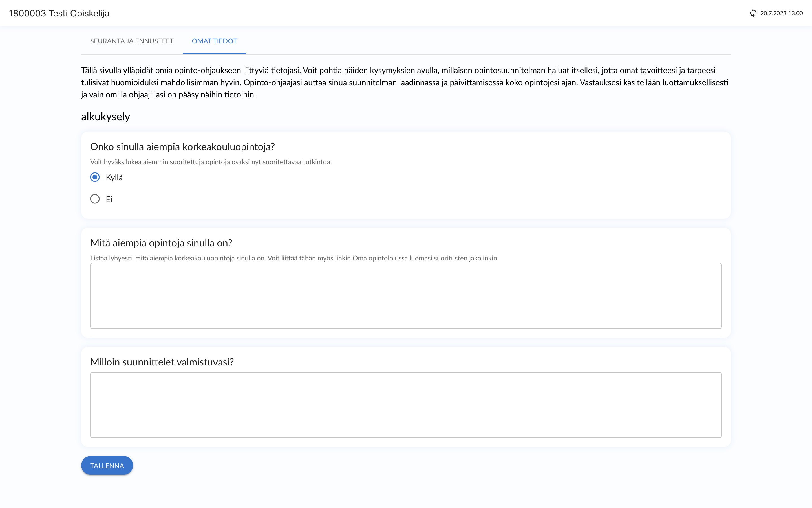This screenshot has height=508, width=812.
Task: Focus the previous studies text area
Action: point(406,296)
